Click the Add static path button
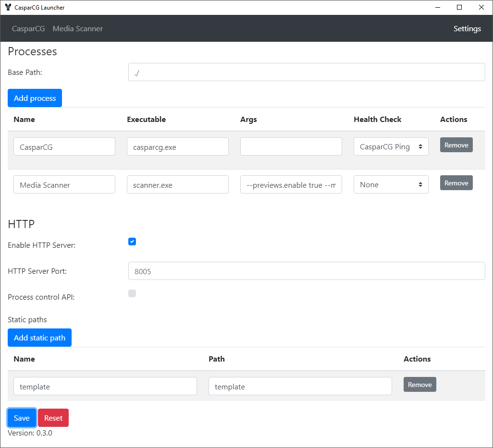The width and height of the screenshot is (493, 448). 39,338
